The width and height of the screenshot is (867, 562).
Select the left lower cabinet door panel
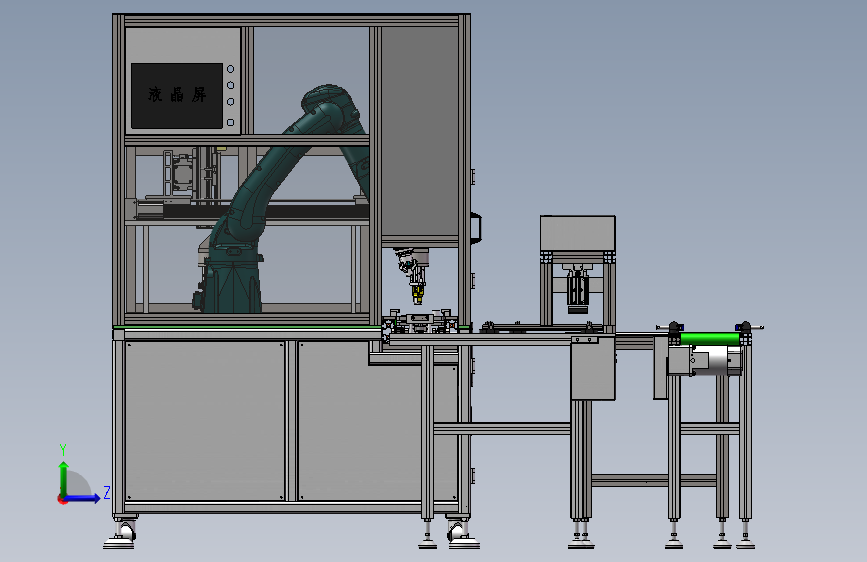pyautogui.click(x=205, y=421)
